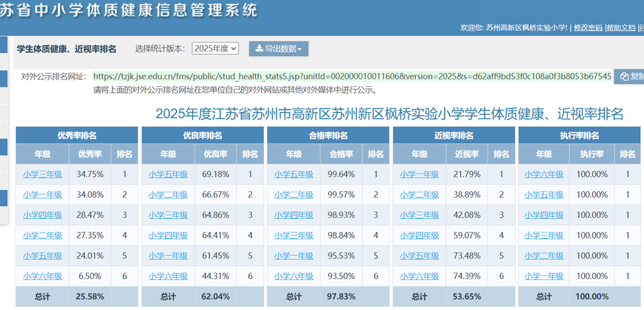The image size is (644, 310).
Task: Open 小学三年级 in the 优秀率排名 table
Action: coord(43,174)
